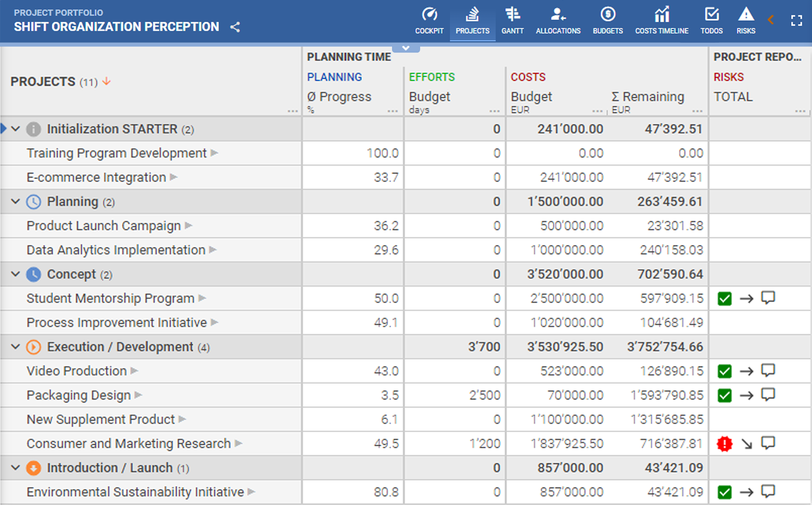The image size is (812, 505).
Task: Open Data Analytics Implementation arrow
Action: 213,250
